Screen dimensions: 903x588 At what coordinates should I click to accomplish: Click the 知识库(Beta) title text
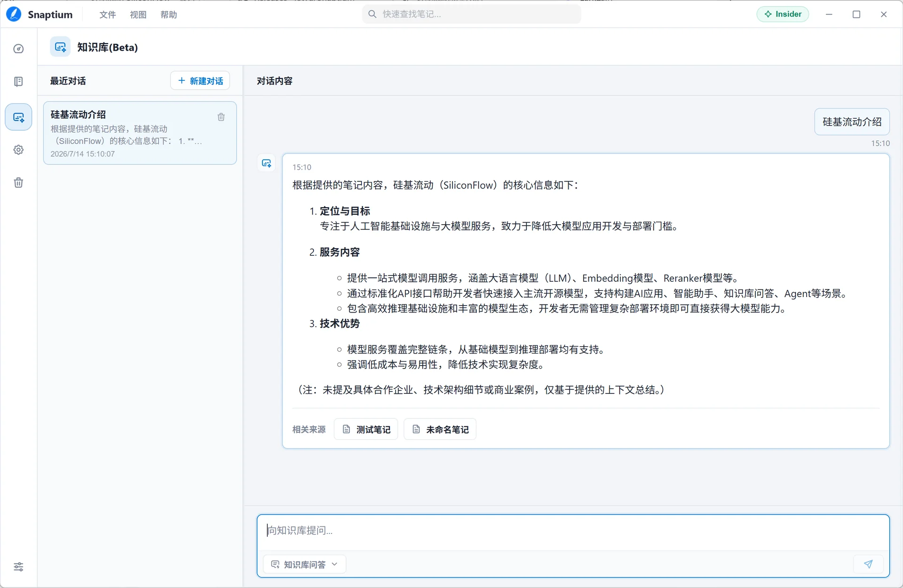(108, 47)
